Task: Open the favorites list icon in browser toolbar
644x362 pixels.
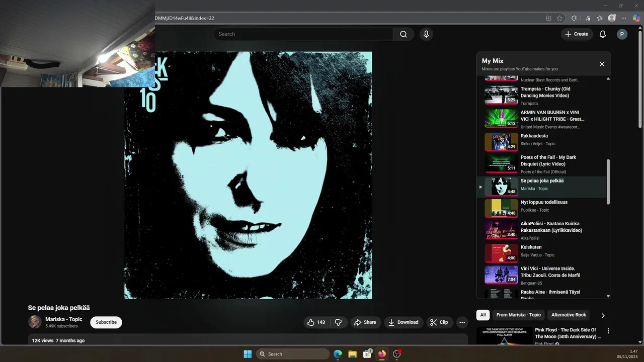Action: click(x=600, y=18)
